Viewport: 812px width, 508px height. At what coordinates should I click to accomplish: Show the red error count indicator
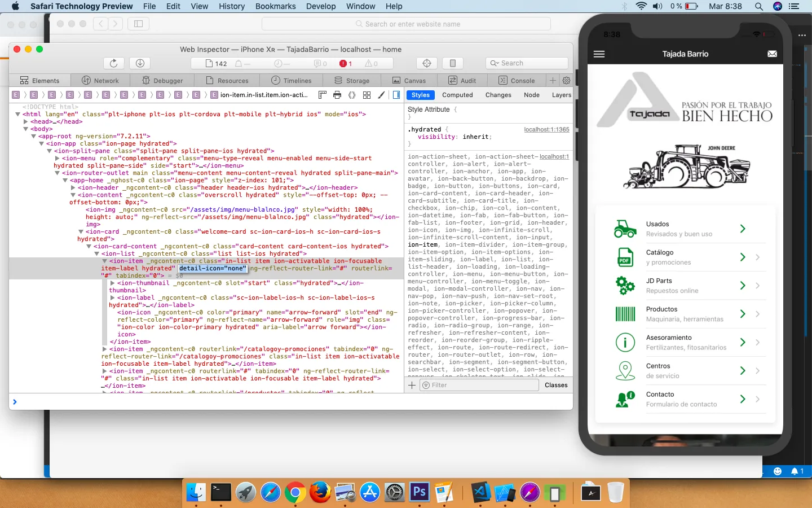(346, 64)
